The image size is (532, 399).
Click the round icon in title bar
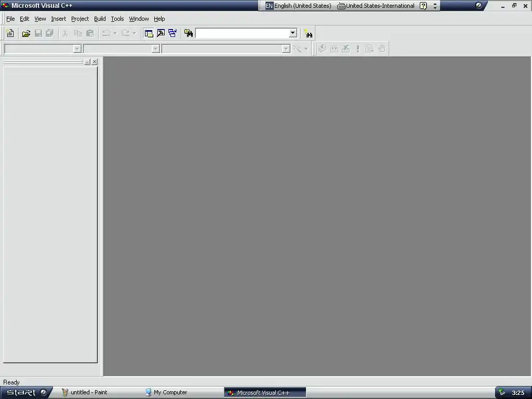[x=478, y=5]
